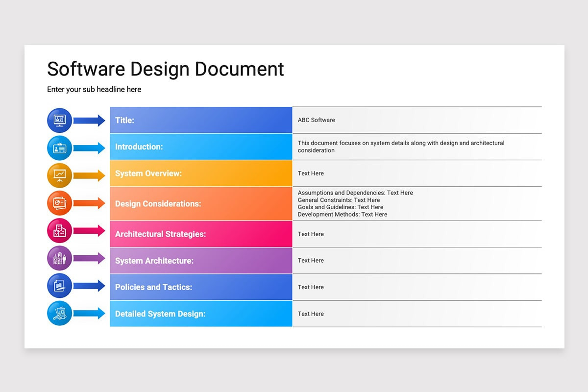Image resolution: width=588 pixels, height=392 pixels.
Task: Select the icon beside Detailed System Design
Action: pos(60,313)
